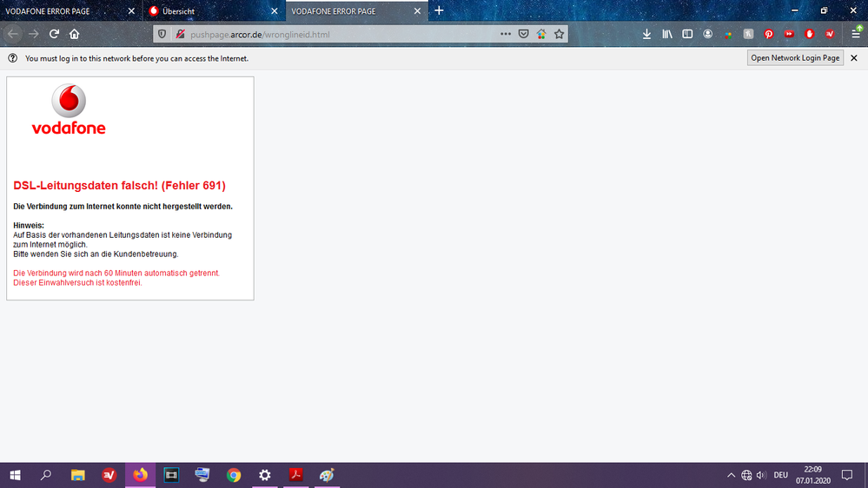Screen dimensions: 868x488
Task: Click the 'Hinweis:' label
Action: tap(28, 225)
